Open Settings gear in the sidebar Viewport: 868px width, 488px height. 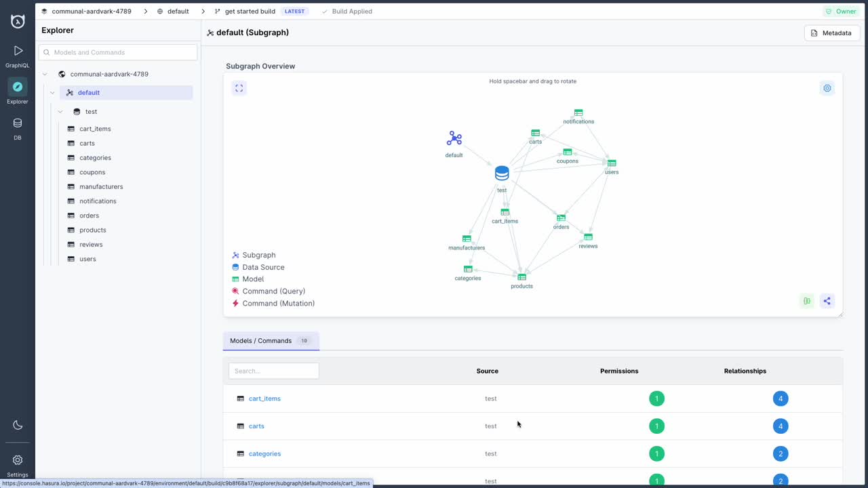tap(18, 465)
